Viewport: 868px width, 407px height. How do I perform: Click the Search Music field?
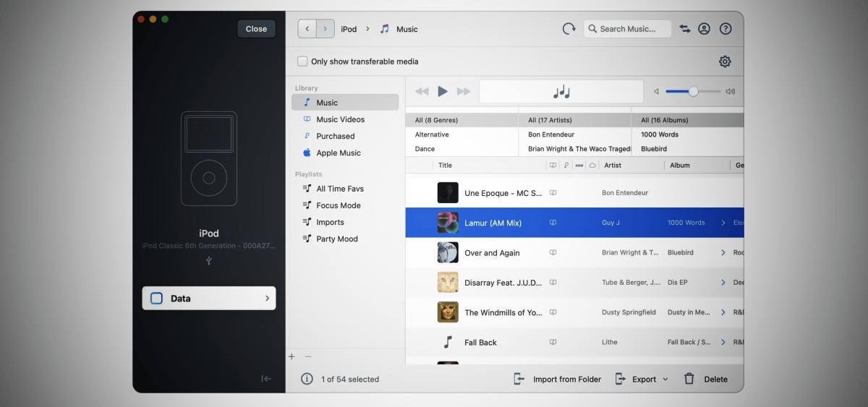pyautogui.click(x=627, y=29)
